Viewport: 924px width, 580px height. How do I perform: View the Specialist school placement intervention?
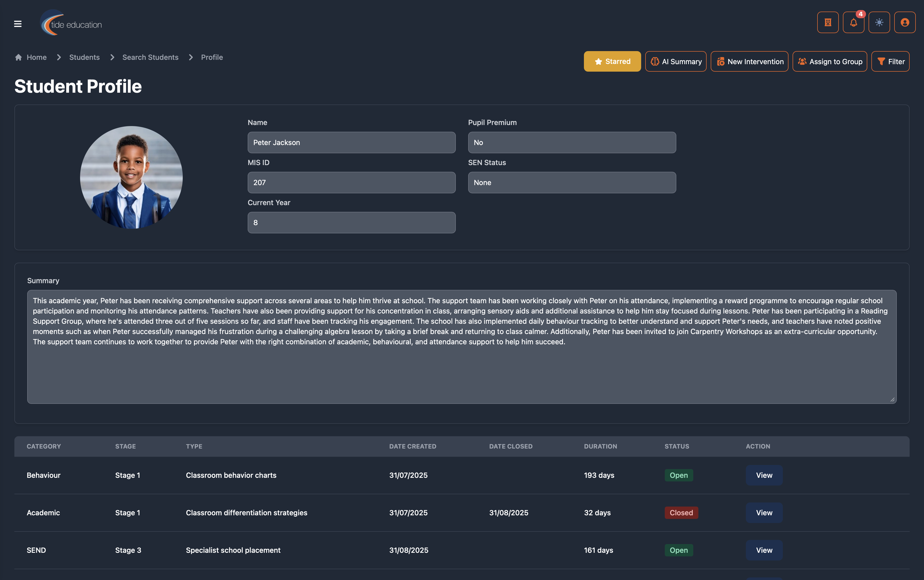pyautogui.click(x=764, y=550)
